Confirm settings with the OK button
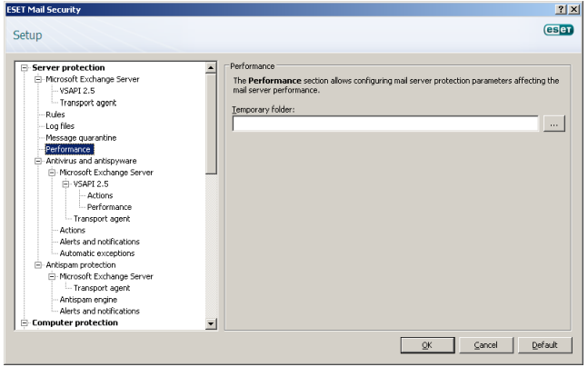 tap(427, 345)
